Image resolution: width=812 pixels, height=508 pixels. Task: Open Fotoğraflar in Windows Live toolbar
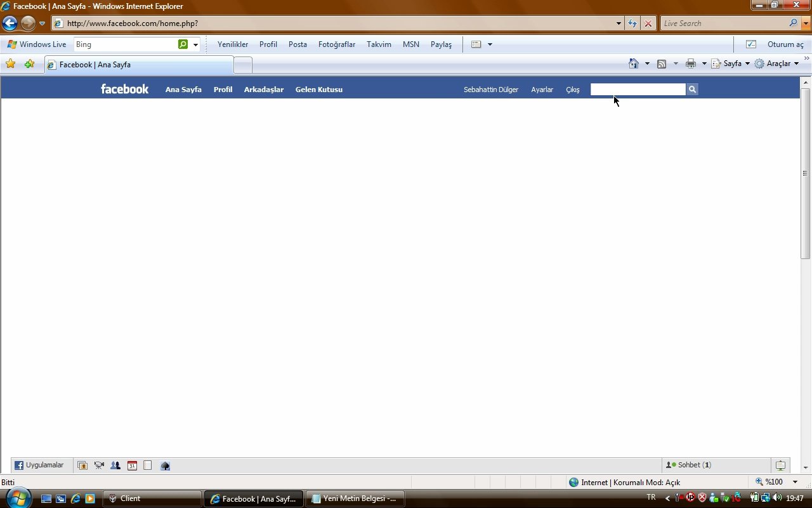tap(337, 44)
